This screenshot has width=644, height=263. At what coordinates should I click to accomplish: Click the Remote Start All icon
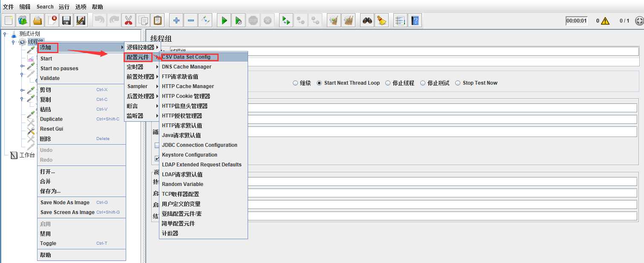point(286,20)
